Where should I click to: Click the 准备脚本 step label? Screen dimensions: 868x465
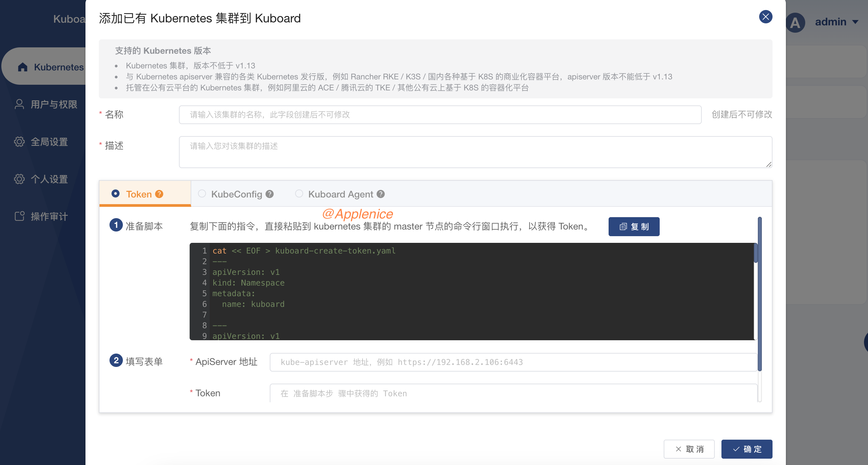[x=144, y=226]
